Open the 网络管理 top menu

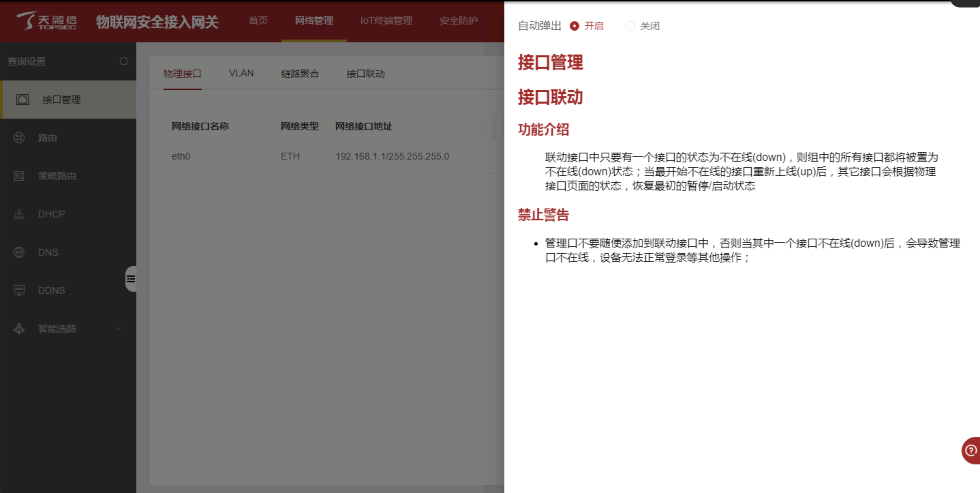click(314, 20)
